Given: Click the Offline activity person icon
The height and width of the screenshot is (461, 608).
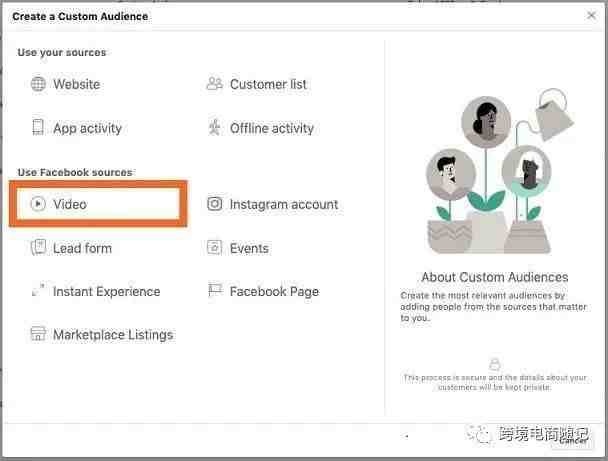Looking at the screenshot, I should pyautogui.click(x=214, y=127).
